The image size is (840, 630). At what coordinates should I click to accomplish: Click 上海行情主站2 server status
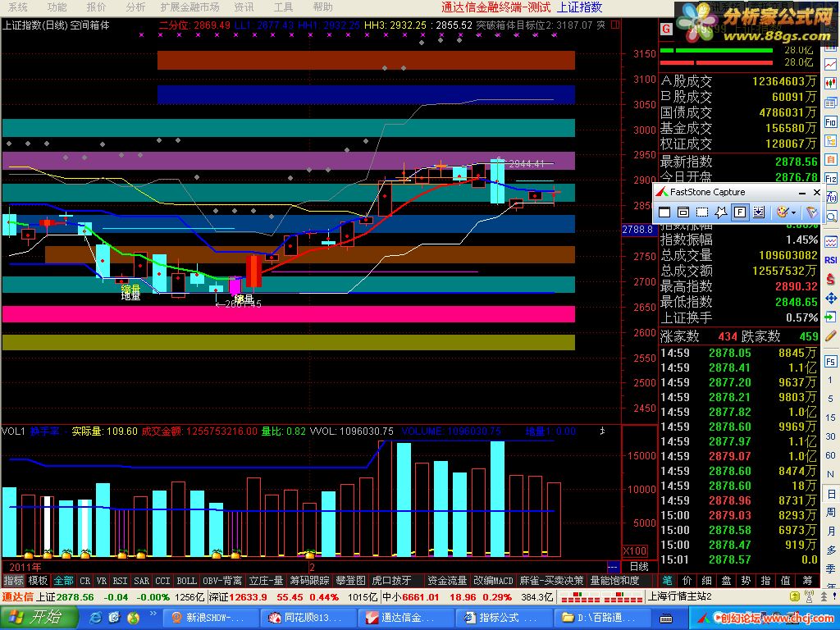[680, 596]
